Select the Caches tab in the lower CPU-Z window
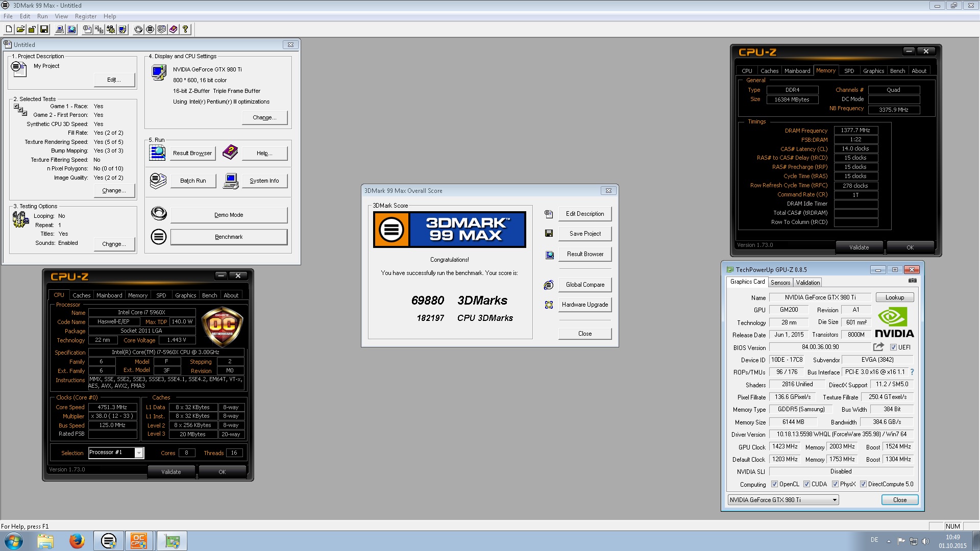Screen dimensions: 980x551 tap(81, 295)
